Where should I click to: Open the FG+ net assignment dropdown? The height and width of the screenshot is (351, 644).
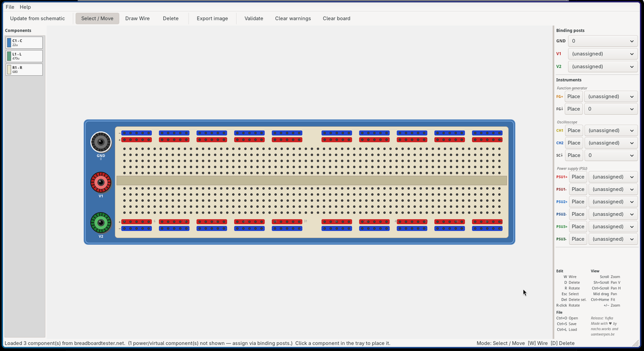pos(611,97)
